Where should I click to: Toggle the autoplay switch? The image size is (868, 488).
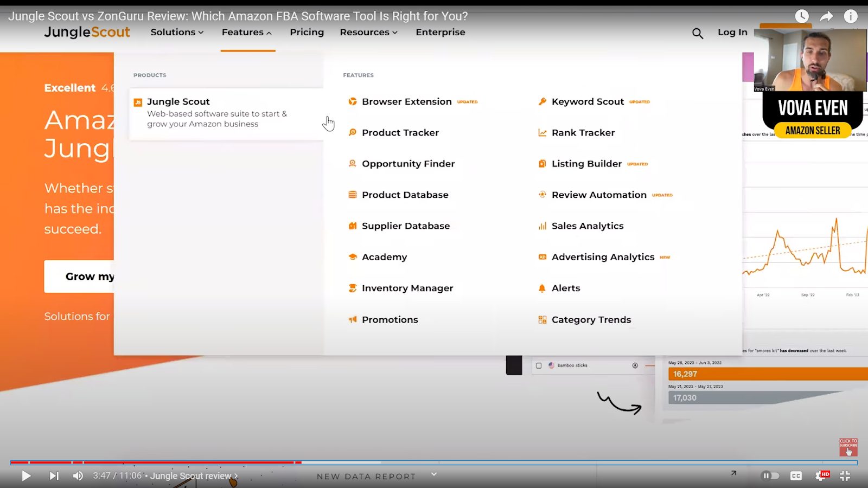770,476
